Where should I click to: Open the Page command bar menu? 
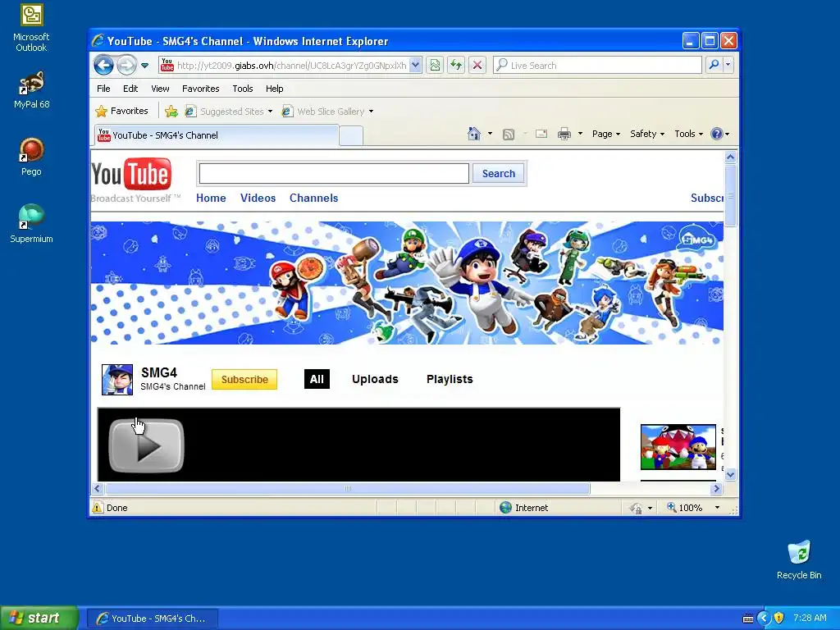coord(606,134)
